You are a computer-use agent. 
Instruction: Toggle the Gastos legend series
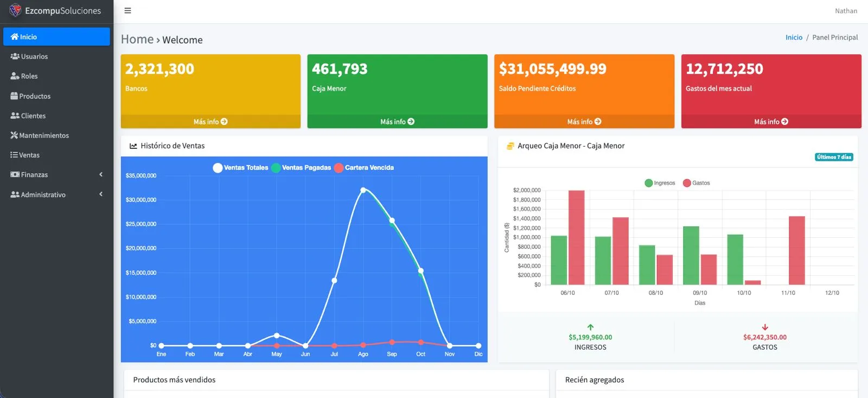coord(696,183)
